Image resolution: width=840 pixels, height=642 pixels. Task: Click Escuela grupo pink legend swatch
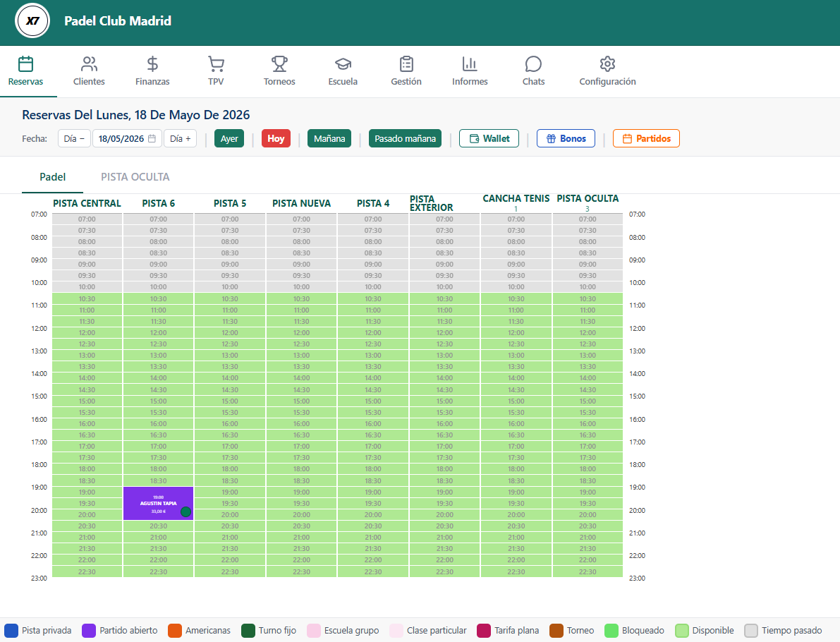tap(314, 630)
